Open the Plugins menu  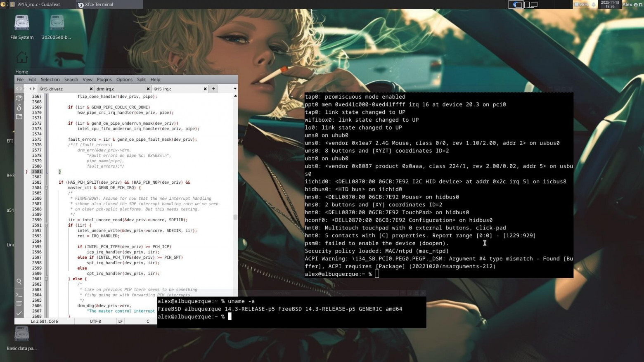104,80
